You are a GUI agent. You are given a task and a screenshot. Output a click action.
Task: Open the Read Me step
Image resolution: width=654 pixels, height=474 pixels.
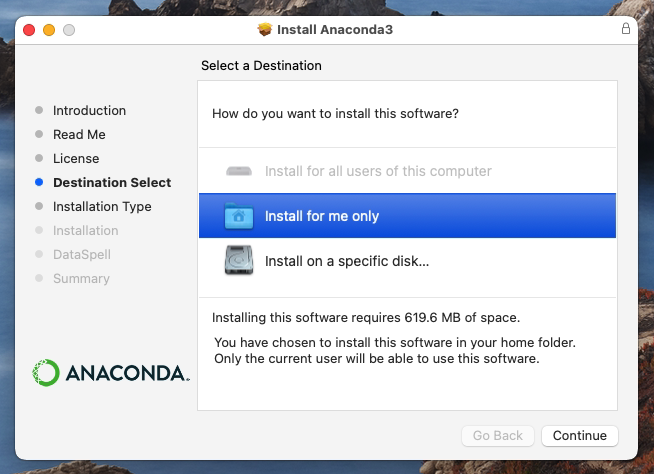click(79, 135)
